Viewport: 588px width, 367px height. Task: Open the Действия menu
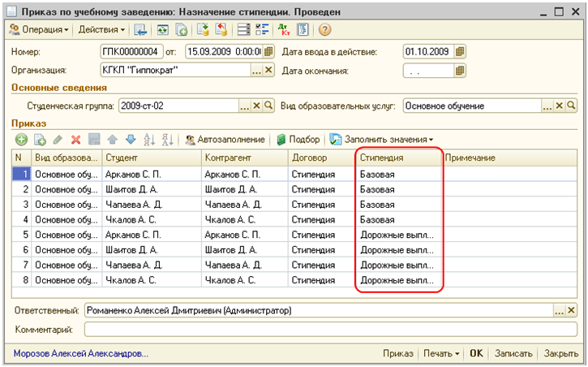[x=101, y=30]
